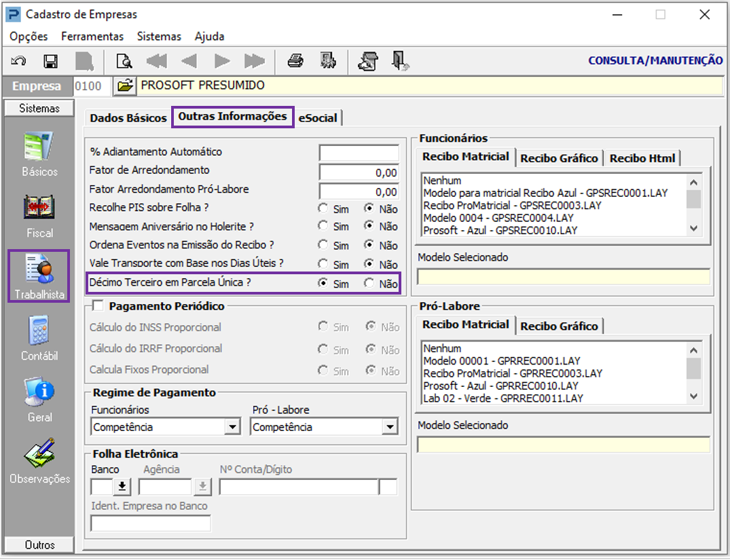The width and height of the screenshot is (730, 560).
Task: Click the calculator sheet icon beside printer
Action: [328, 61]
